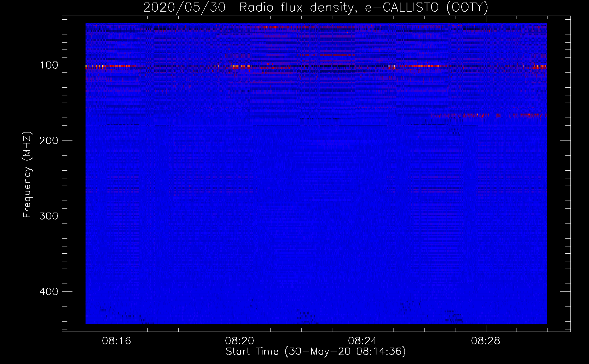This screenshot has width=589, height=364.
Task: Select the 200 frequency axis label
Action: point(49,141)
